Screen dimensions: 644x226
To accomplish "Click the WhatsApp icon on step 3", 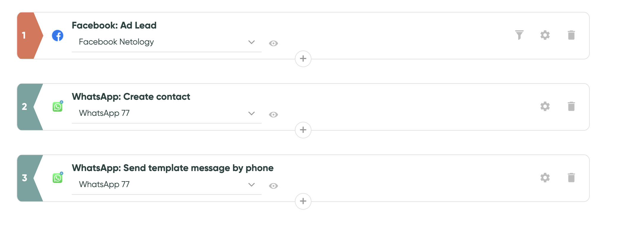I will click(x=57, y=178).
